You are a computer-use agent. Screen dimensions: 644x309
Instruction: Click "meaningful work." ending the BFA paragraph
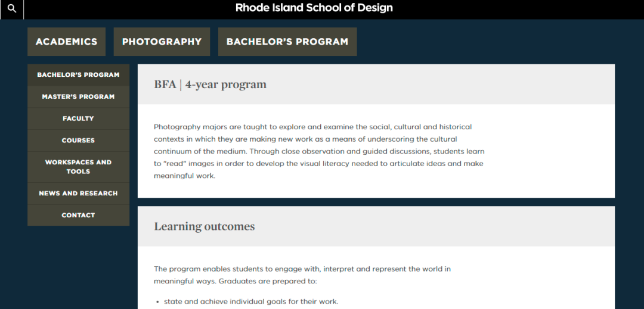click(184, 176)
